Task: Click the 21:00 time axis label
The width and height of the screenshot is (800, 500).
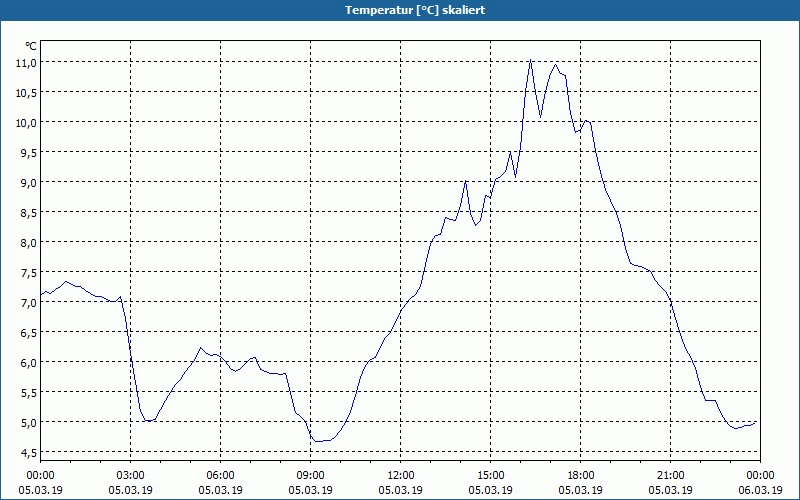Action: pos(671,476)
